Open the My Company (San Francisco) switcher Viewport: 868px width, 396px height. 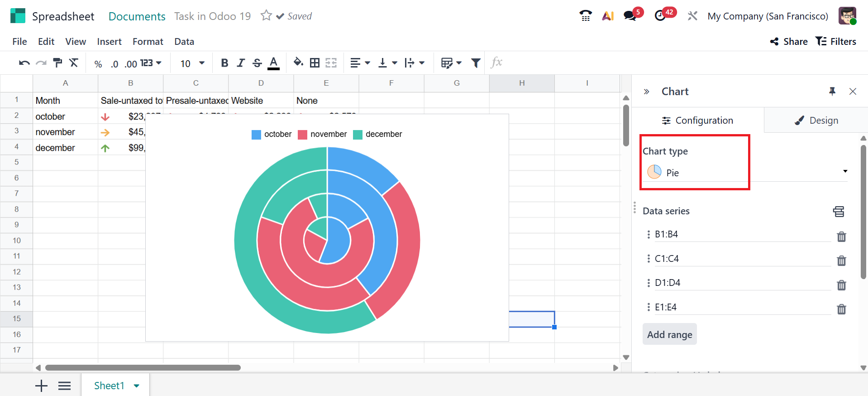click(768, 16)
